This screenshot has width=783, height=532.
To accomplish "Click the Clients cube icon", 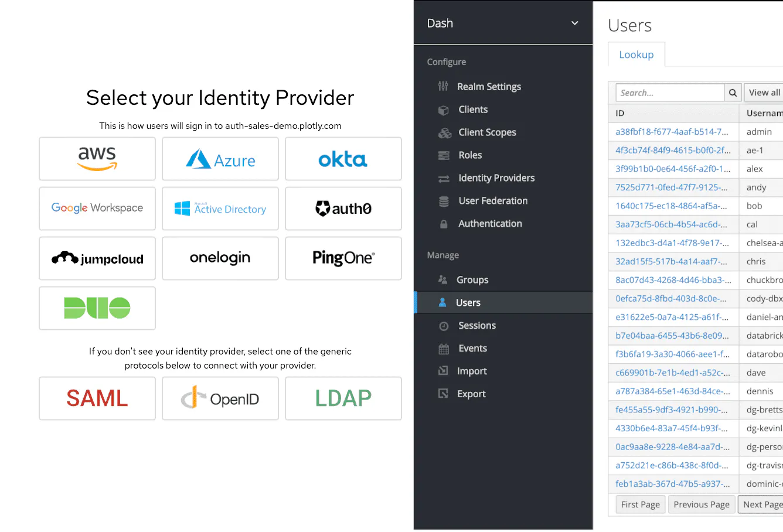I will (x=444, y=110).
